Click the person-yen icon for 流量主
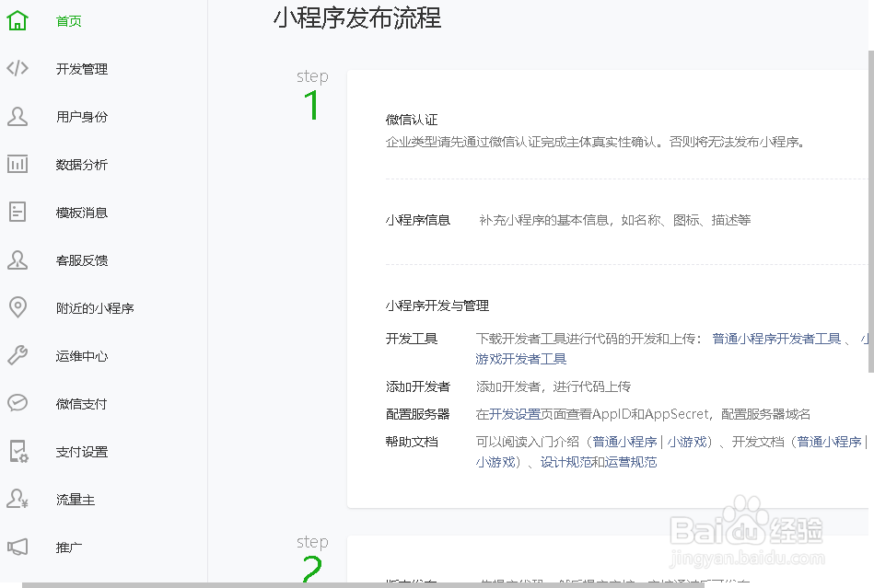The height and width of the screenshot is (588, 874). pos(17,499)
